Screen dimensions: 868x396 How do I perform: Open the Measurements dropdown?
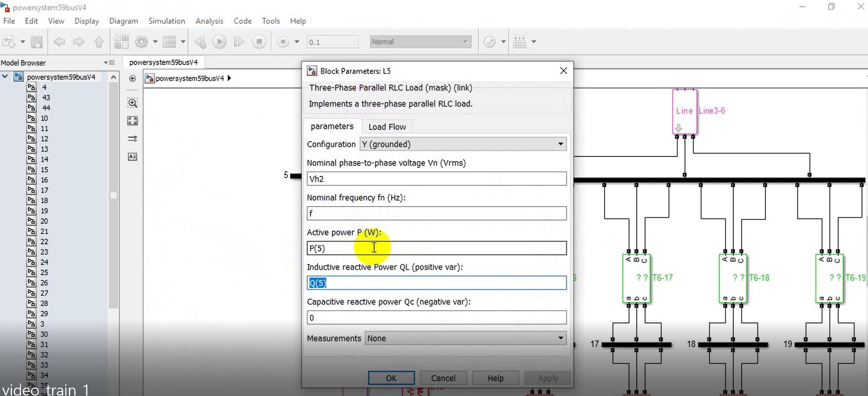(466, 338)
